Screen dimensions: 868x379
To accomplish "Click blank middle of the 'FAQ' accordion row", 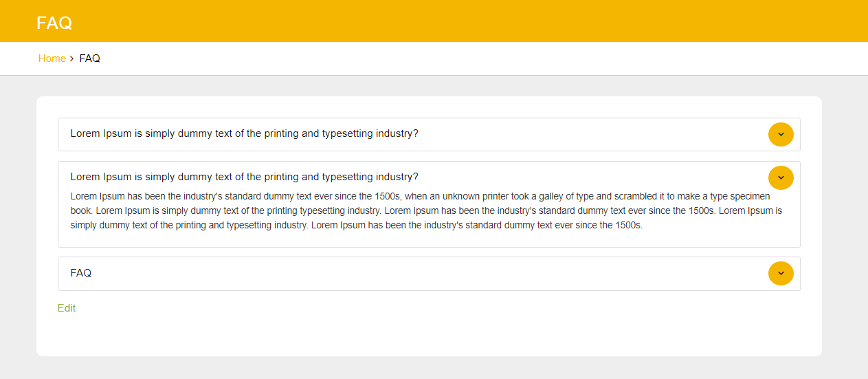I will [x=412, y=274].
